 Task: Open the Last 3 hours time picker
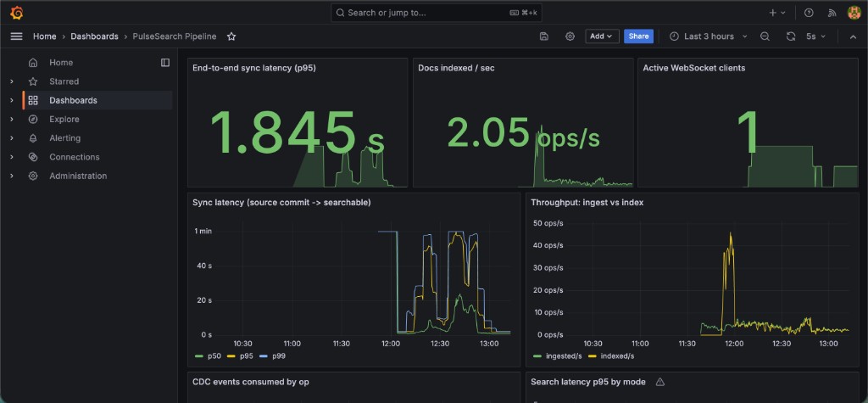[x=709, y=36]
